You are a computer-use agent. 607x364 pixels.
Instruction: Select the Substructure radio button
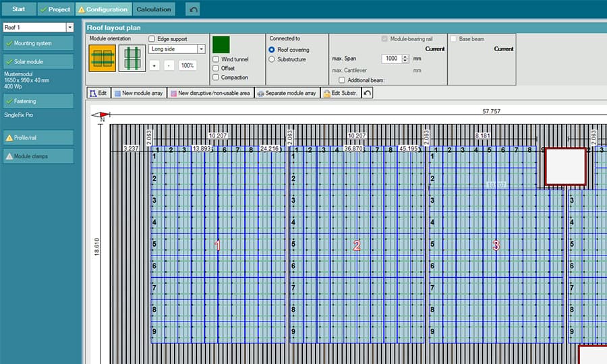click(x=272, y=59)
